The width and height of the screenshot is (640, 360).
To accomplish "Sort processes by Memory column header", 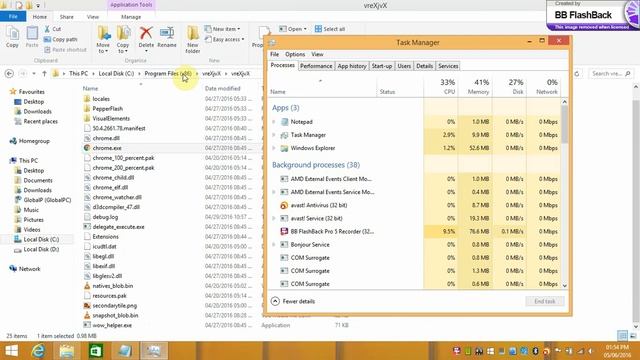I will [x=475, y=87].
